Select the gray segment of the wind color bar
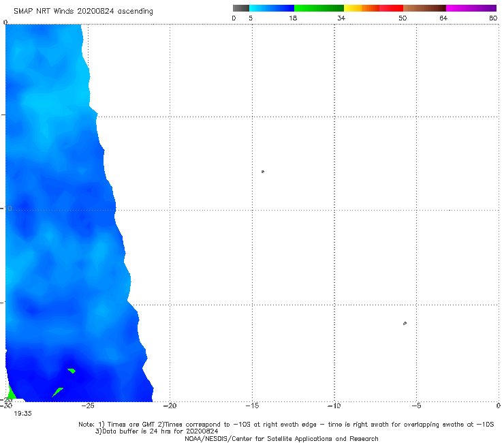 (x=241, y=8)
